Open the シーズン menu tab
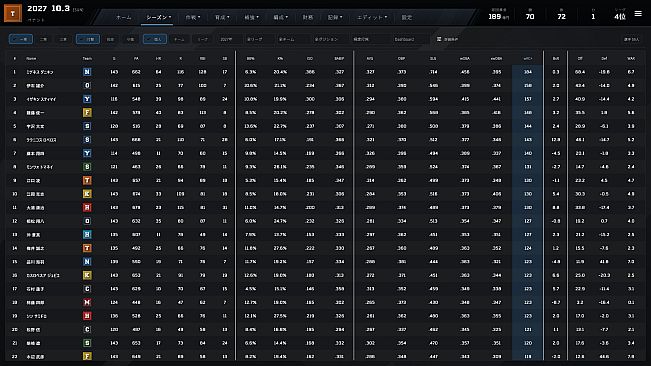Image resolution: width=651 pixels, height=366 pixels. tap(158, 17)
